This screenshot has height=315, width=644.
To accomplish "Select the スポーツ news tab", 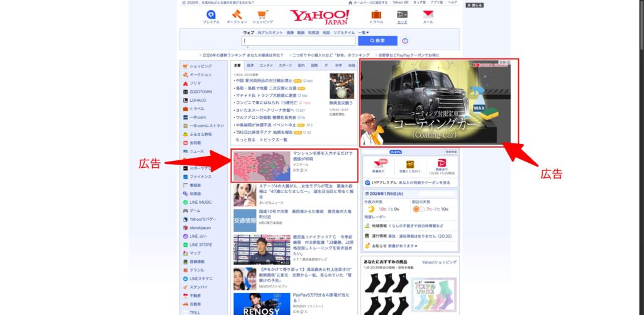I will click(286, 65).
